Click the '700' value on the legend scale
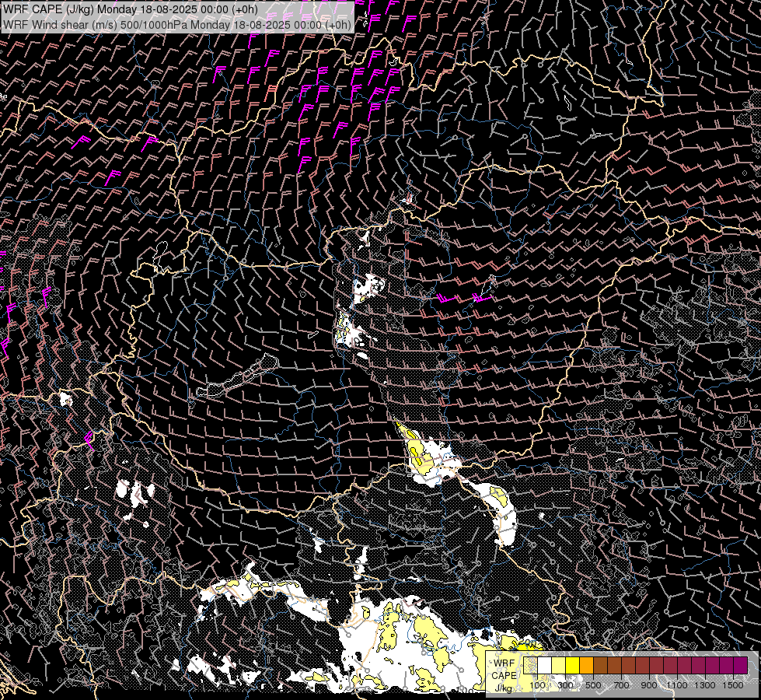Viewport: 761px width, 700px height. tap(621, 685)
